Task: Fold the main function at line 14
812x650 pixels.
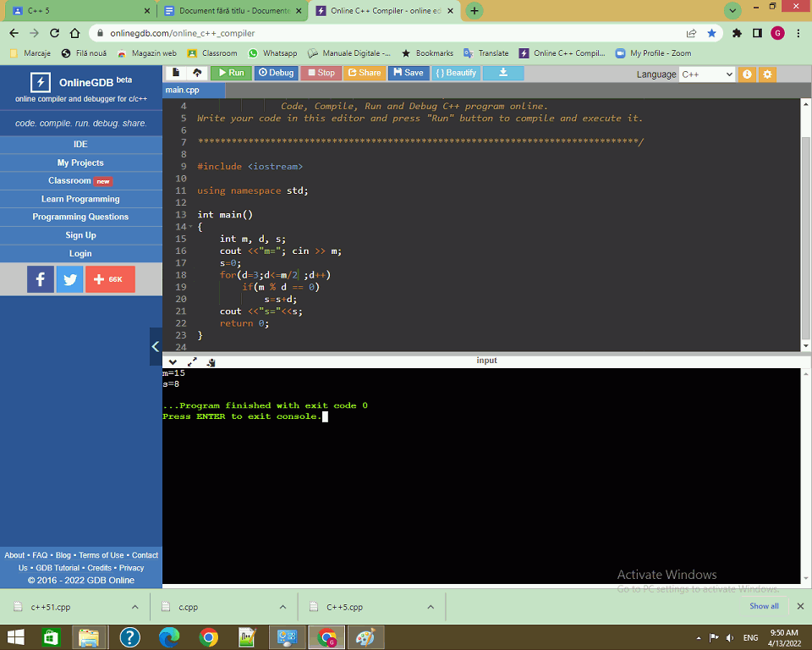Action: [x=189, y=228]
